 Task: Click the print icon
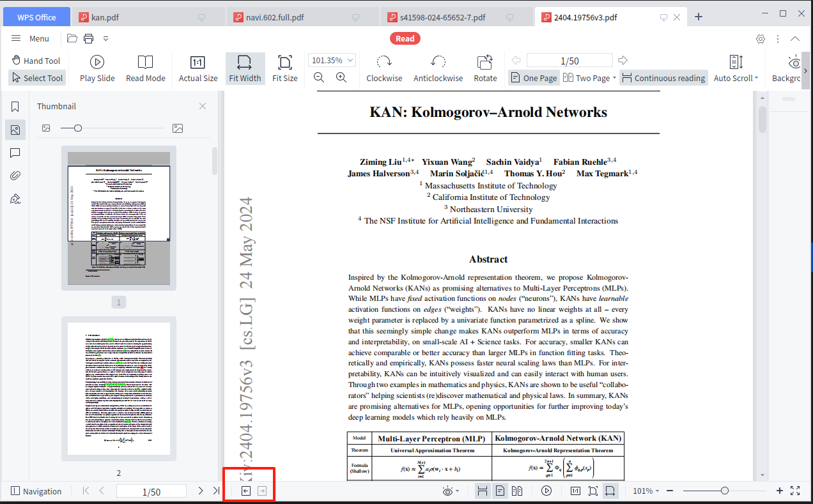pos(89,38)
